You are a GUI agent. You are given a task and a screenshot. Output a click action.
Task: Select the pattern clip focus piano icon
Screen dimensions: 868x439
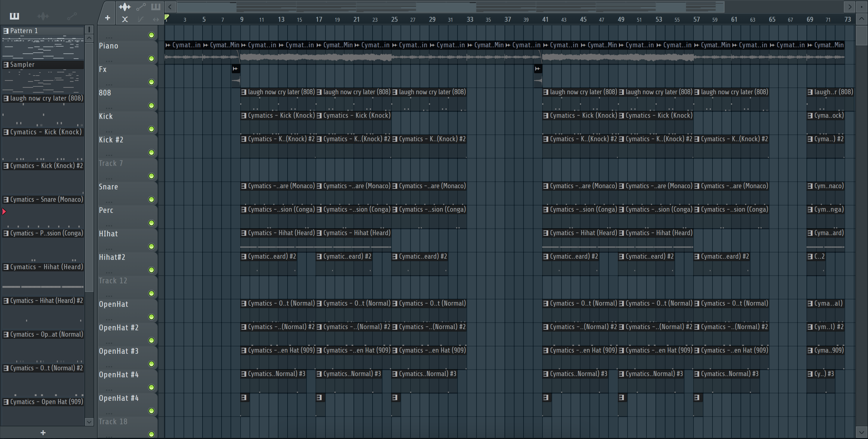pos(156,7)
